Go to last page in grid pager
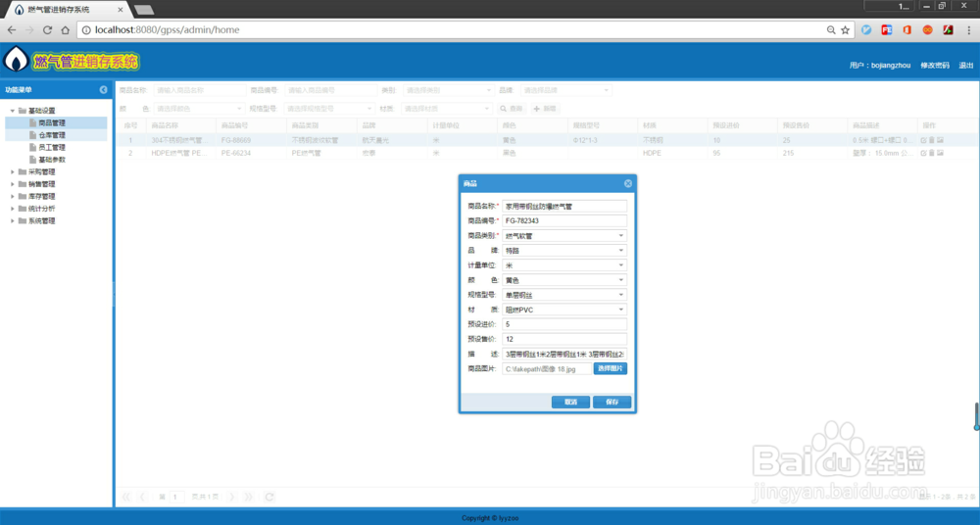The height and width of the screenshot is (525, 980). (248, 497)
